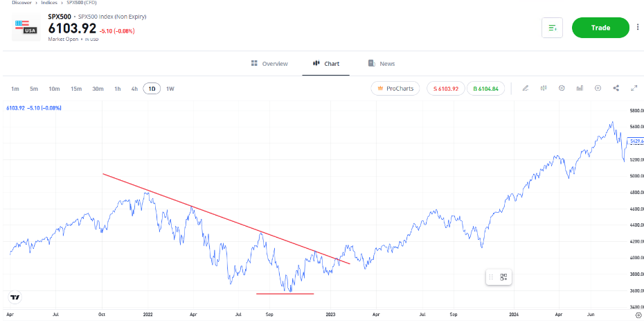644x323 pixels.
Task: Open the three-dot more options menu
Action: (638, 28)
